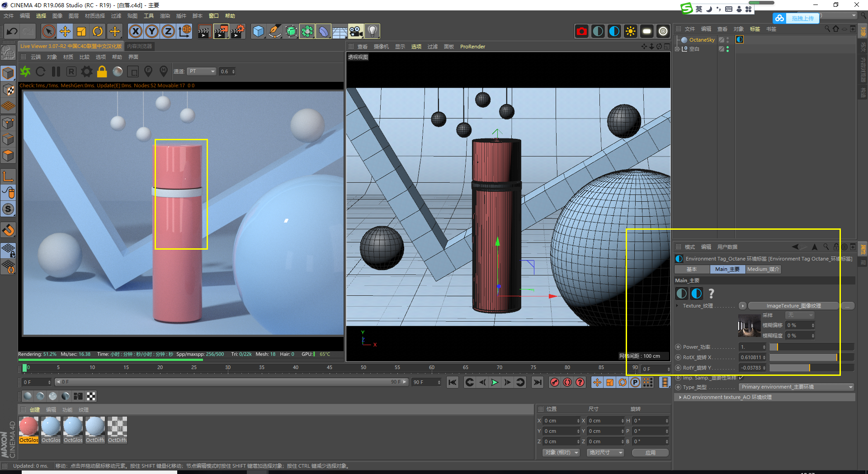The image size is (868, 474).
Task: Open the PT channel dropdown
Action: click(x=202, y=71)
